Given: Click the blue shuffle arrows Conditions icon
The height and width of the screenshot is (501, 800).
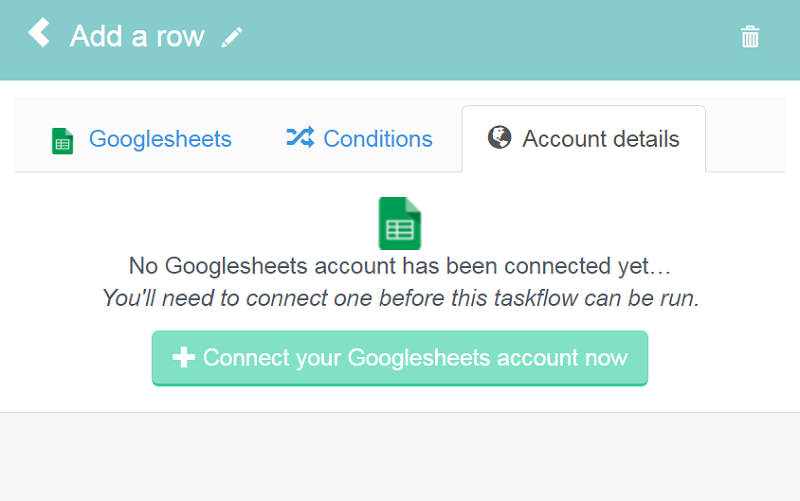Looking at the screenshot, I should pyautogui.click(x=300, y=137).
